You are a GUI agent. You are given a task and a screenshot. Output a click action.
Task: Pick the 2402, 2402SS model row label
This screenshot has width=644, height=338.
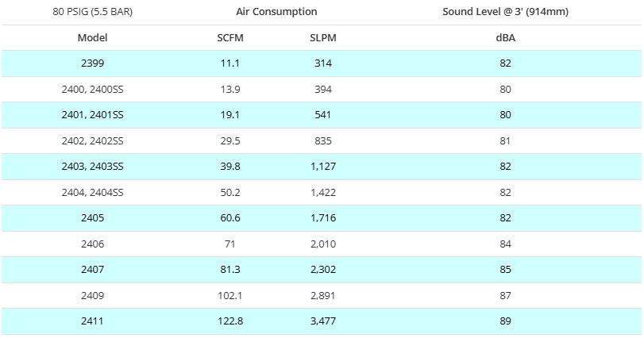coord(92,141)
